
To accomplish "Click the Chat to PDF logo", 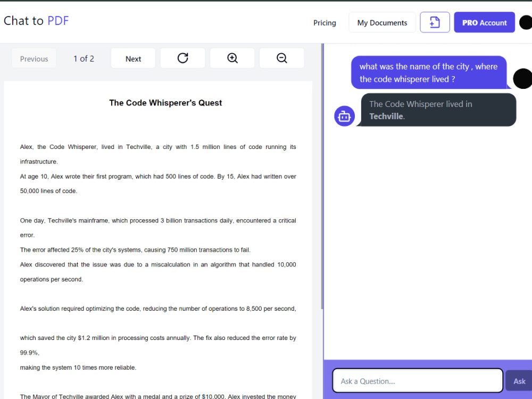I will (x=36, y=21).
